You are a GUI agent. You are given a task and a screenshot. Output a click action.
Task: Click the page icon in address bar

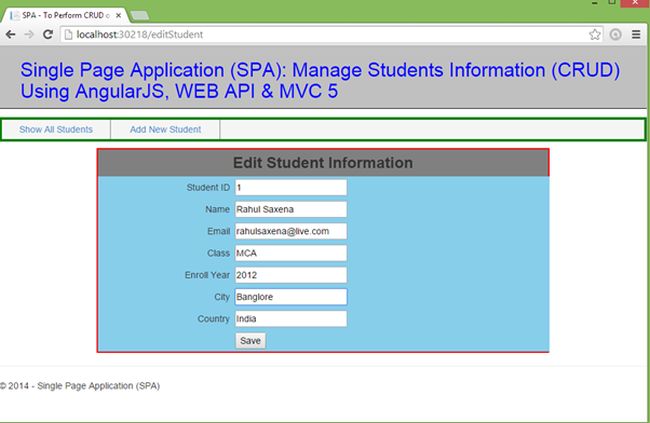pos(68,35)
